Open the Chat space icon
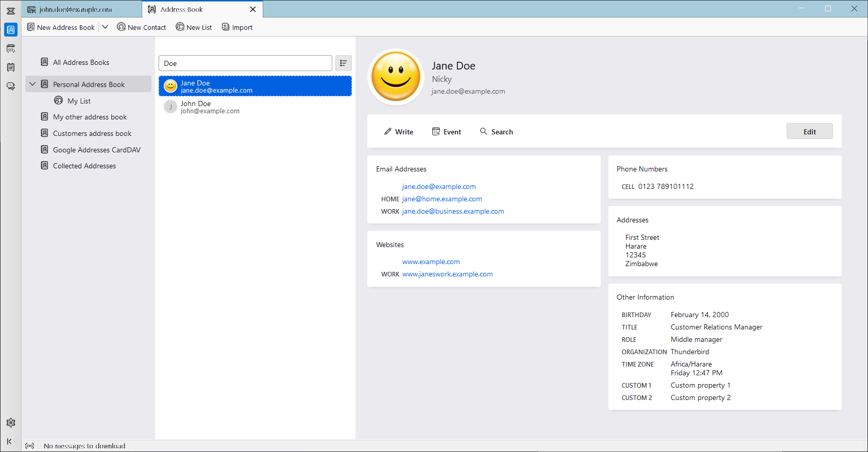The width and height of the screenshot is (868, 452). click(11, 86)
